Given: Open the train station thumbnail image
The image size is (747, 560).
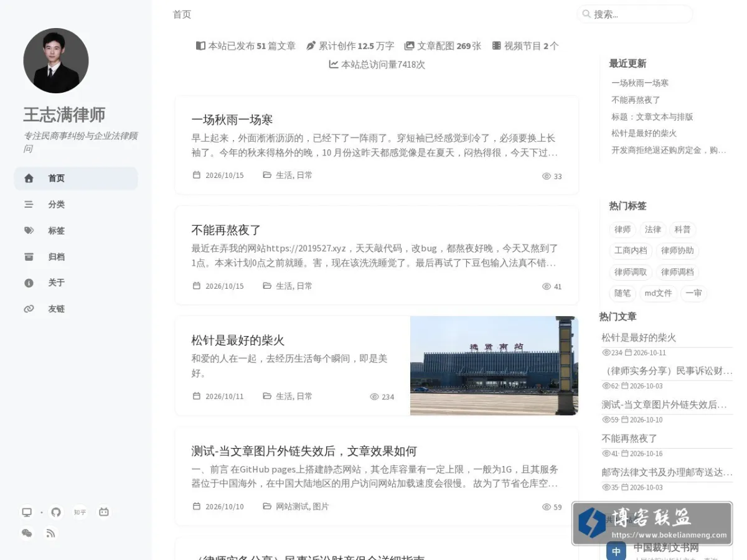Looking at the screenshot, I should pyautogui.click(x=494, y=366).
